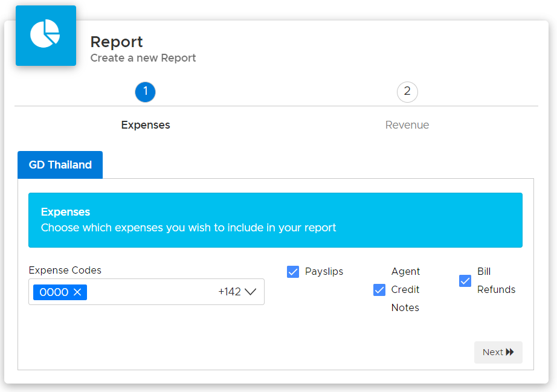Click the Bill Refunds label
Image resolution: width=557 pixels, height=392 pixels.
click(x=496, y=280)
